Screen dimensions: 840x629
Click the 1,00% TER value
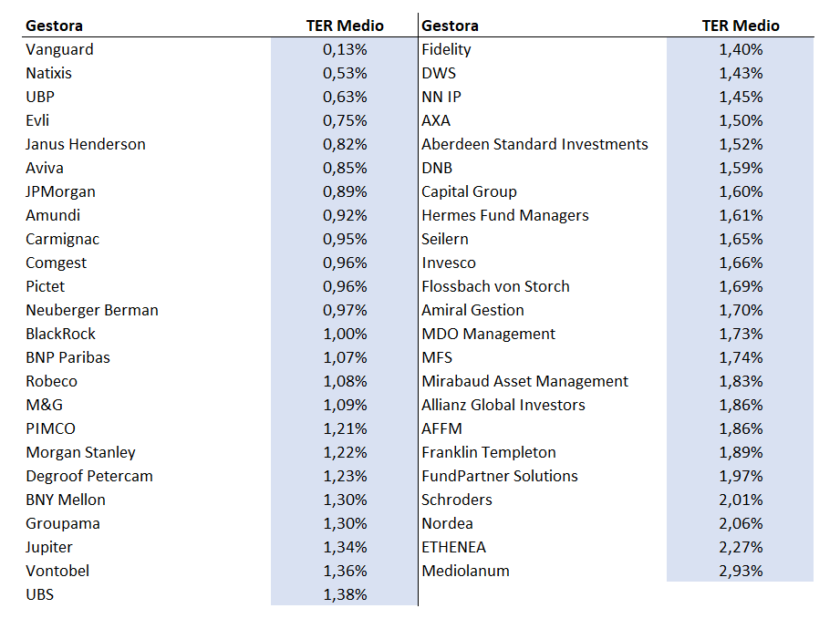345,334
